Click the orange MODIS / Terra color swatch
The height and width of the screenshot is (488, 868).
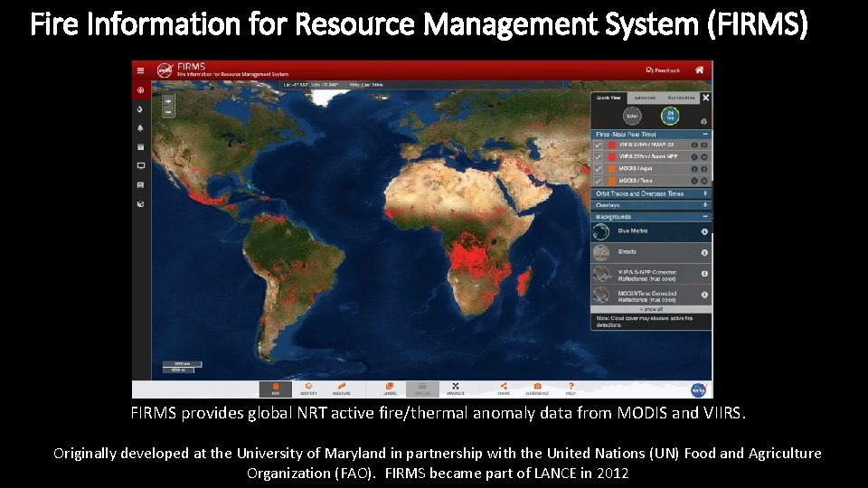pos(612,181)
